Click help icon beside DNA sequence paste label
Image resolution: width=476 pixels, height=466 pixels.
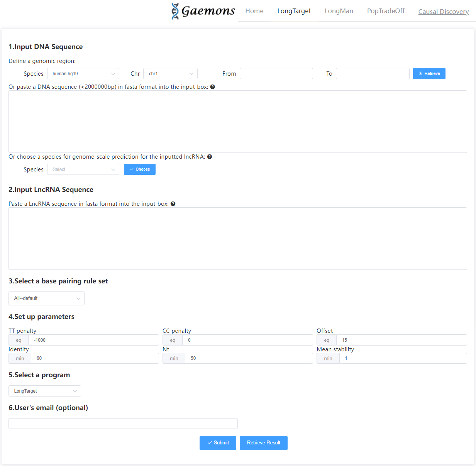[212, 87]
